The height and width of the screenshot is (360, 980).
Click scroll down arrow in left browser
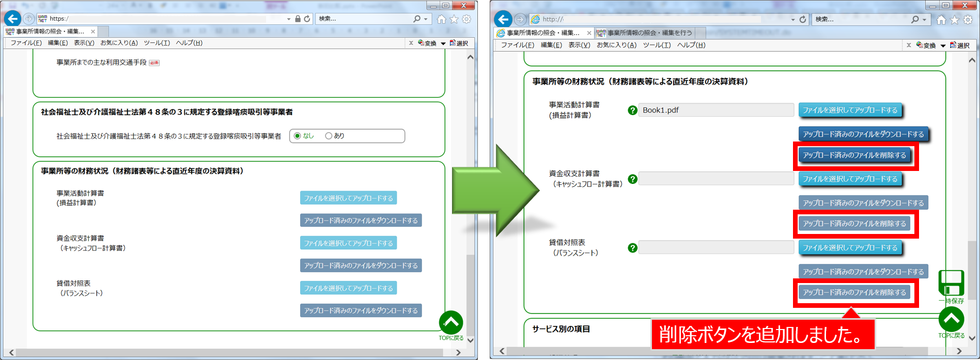click(470, 340)
